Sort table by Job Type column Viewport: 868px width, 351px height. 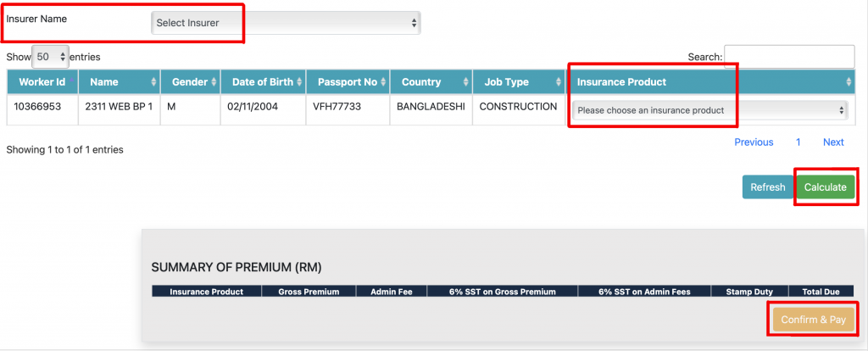point(519,82)
